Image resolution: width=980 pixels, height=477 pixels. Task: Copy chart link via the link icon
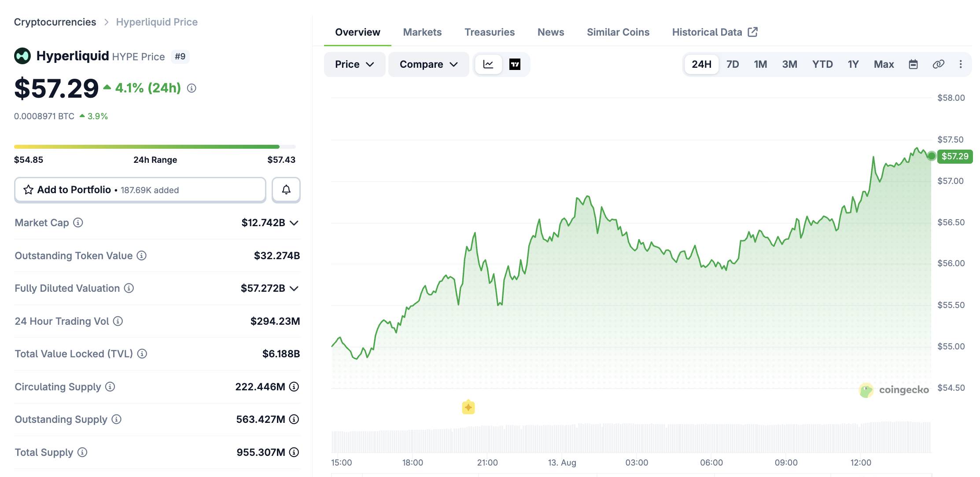pos(938,64)
